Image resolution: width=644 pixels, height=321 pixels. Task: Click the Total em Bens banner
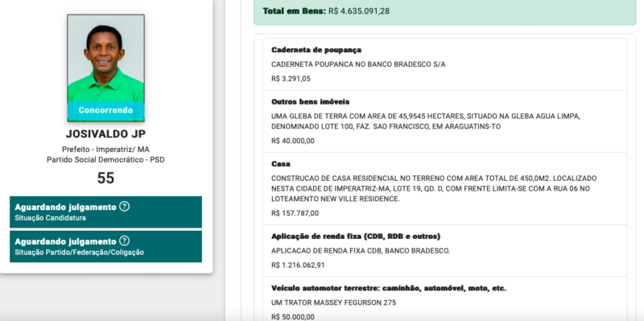445,11
